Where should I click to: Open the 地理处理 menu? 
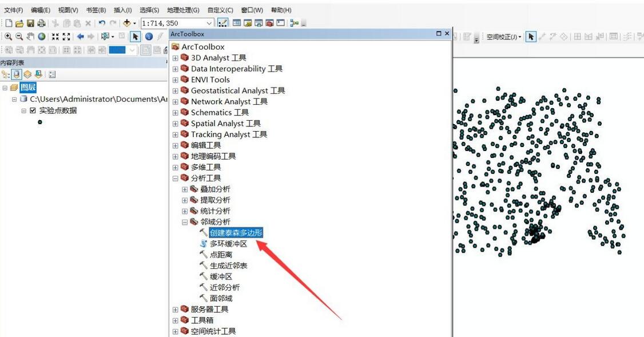click(x=183, y=10)
